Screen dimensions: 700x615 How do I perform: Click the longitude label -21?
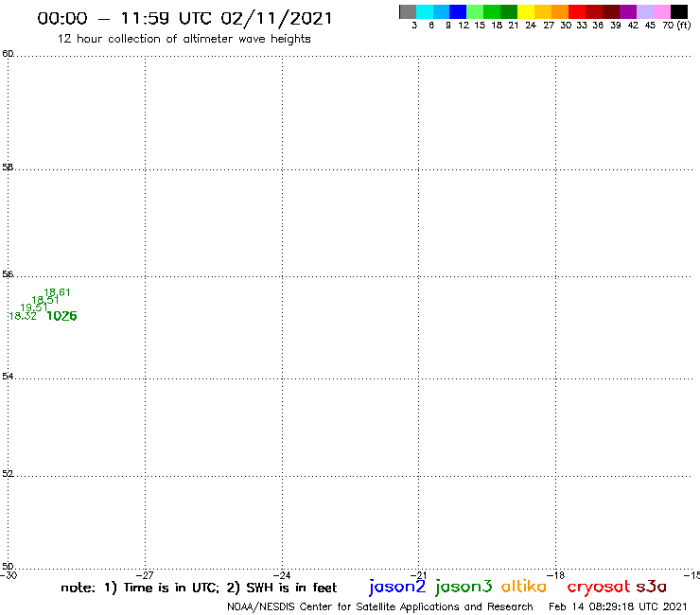tap(418, 575)
